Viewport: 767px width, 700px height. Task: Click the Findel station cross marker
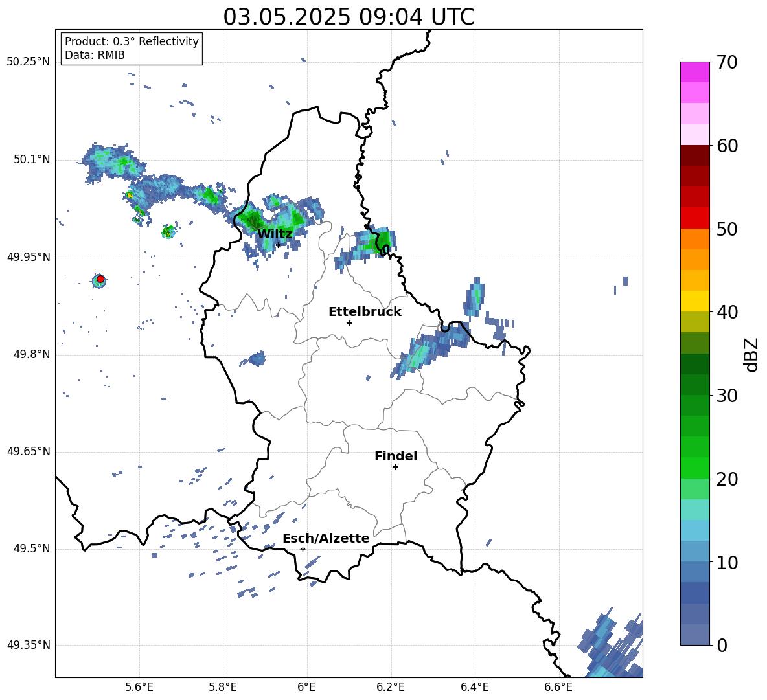pos(395,467)
